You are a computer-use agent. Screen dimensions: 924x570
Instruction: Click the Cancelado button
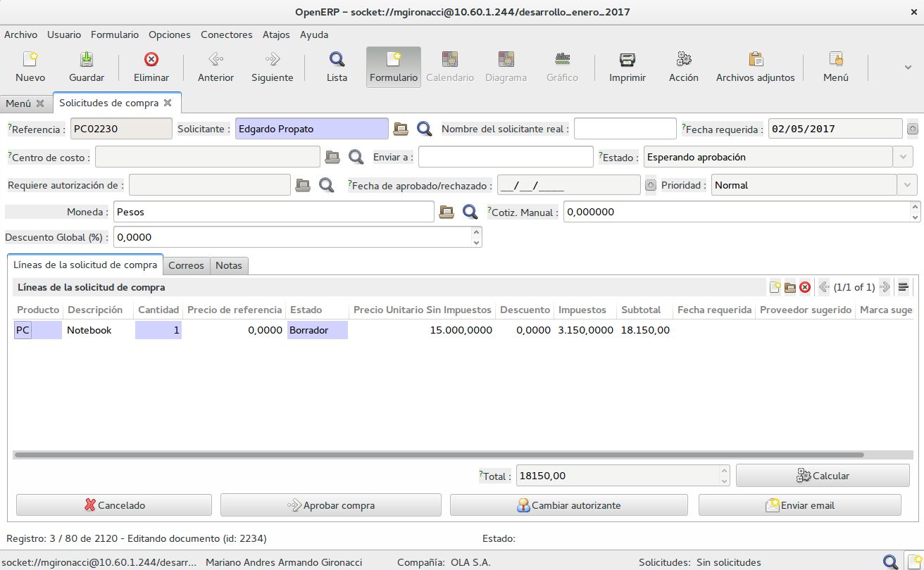coord(114,505)
